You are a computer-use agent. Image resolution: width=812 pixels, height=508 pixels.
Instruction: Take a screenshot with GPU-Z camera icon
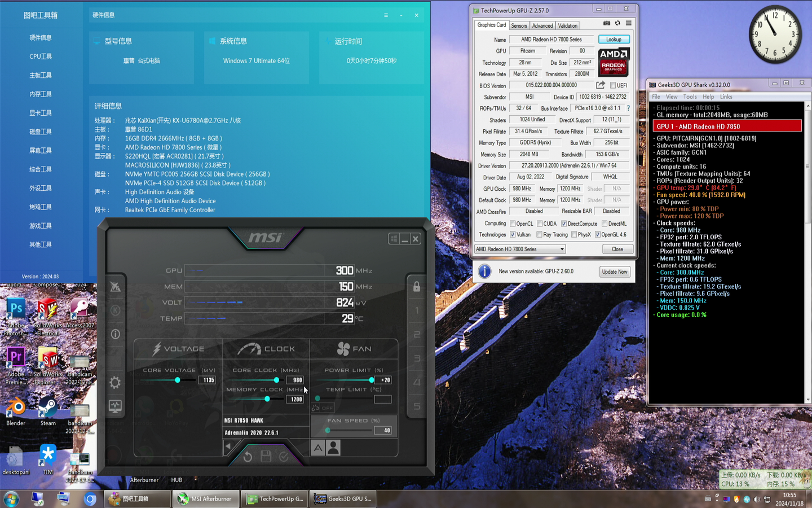(x=607, y=23)
